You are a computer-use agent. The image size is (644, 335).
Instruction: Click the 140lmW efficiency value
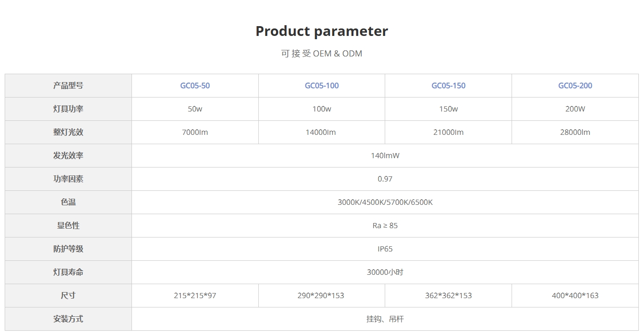pos(385,155)
